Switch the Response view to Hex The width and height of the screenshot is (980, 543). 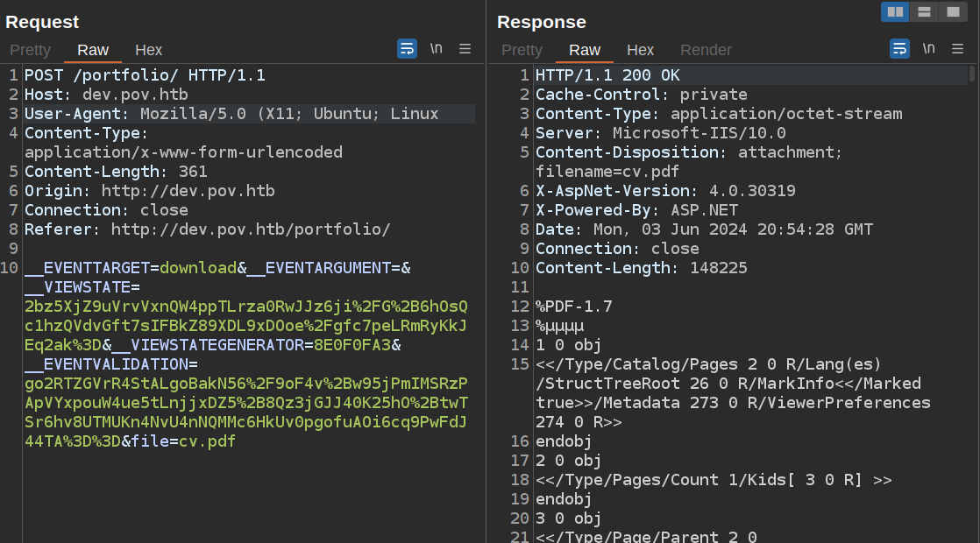pos(641,50)
